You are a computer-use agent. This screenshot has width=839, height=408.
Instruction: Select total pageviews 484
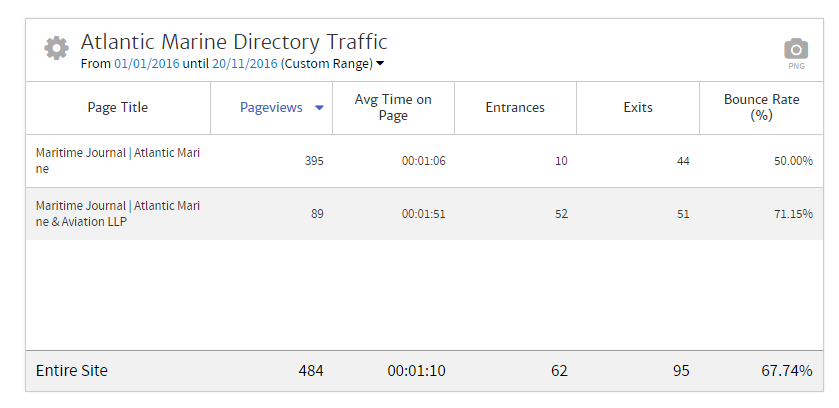[311, 371]
